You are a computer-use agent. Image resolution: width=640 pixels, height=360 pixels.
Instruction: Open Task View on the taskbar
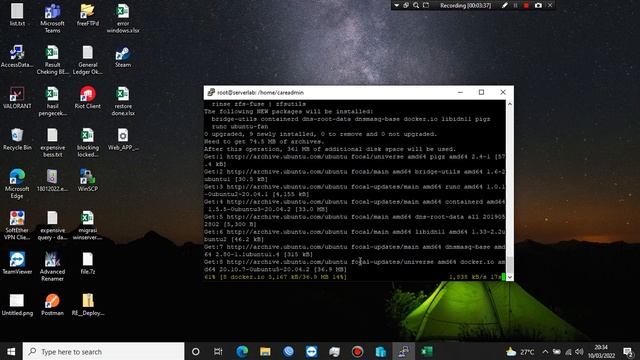(x=218, y=351)
